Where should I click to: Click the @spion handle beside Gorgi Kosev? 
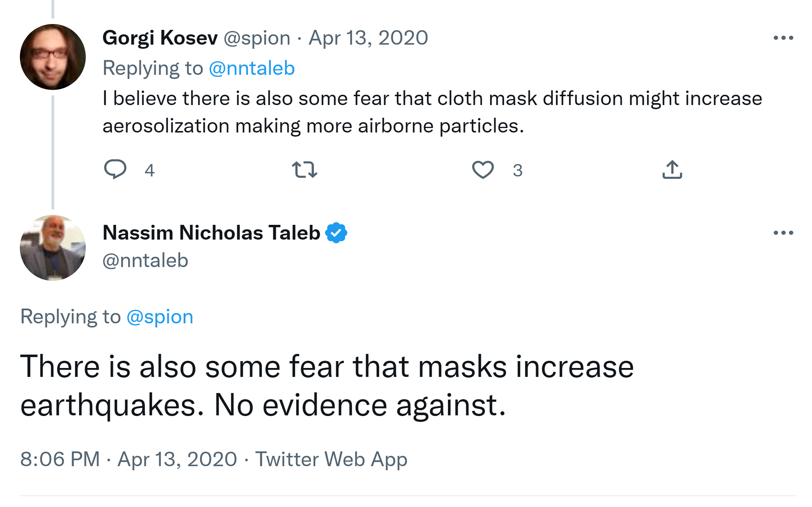[x=257, y=38]
